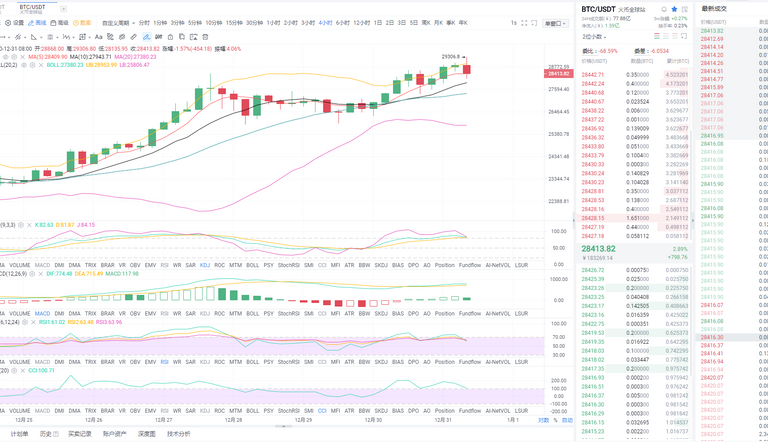Click the chart pop-out window icon
The image size is (768, 442).
(534, 23)
